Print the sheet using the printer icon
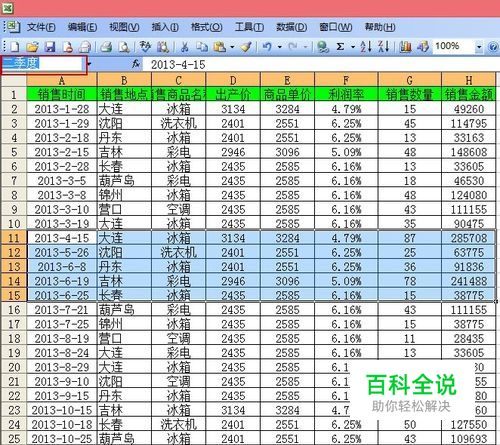This screenshot has width=500, height=445. pyautogui.click(x=106, y=47)
